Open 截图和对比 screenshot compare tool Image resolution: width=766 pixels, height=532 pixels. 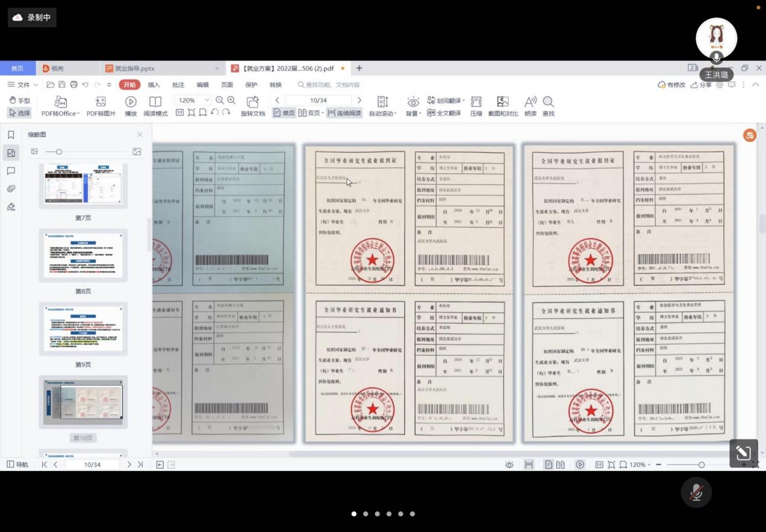coord(503,106)
